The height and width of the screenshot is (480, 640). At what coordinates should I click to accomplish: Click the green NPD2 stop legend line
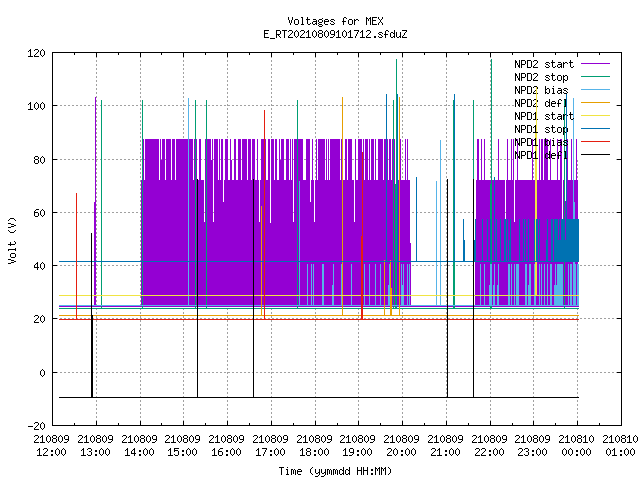(x=596, y=77)
